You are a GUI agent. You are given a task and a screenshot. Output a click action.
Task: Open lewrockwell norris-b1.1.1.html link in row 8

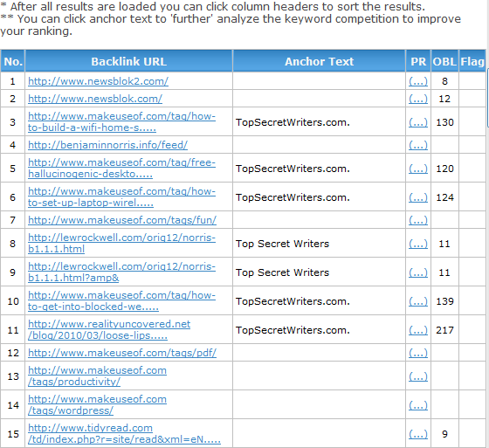[x=121, y=243]
